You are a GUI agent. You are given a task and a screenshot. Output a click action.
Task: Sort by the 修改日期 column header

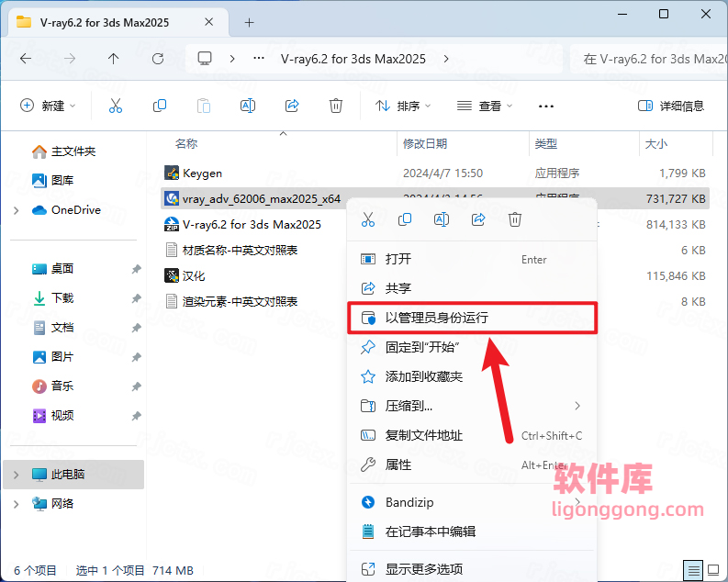[425, 144]
